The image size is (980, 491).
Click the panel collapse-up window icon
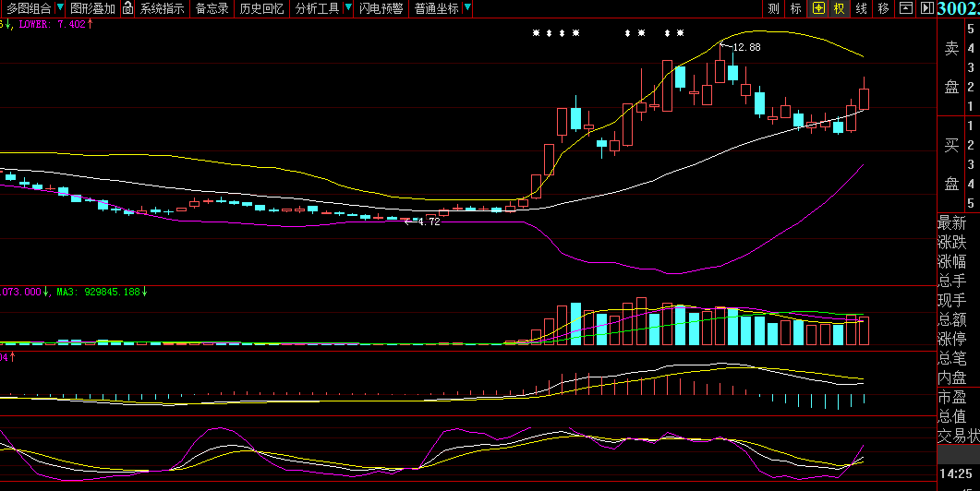click(905, 8)
